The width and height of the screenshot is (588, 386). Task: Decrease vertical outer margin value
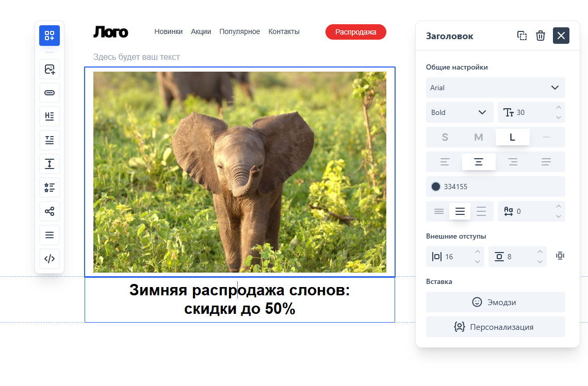(x=540, y=262)
